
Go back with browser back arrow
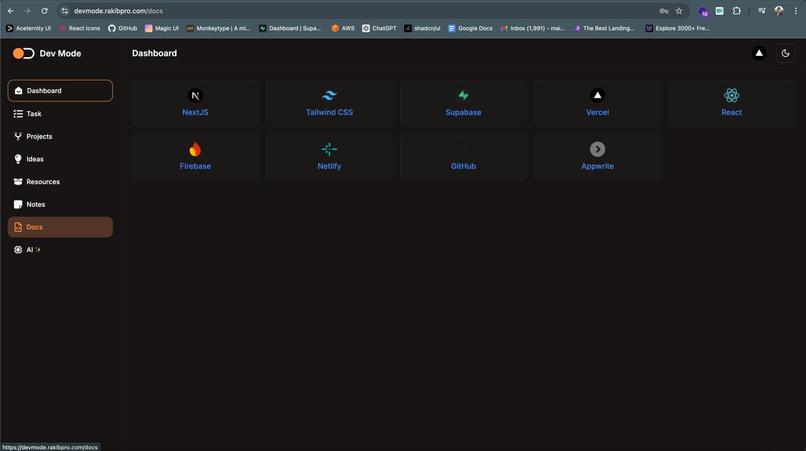point(11,11)
